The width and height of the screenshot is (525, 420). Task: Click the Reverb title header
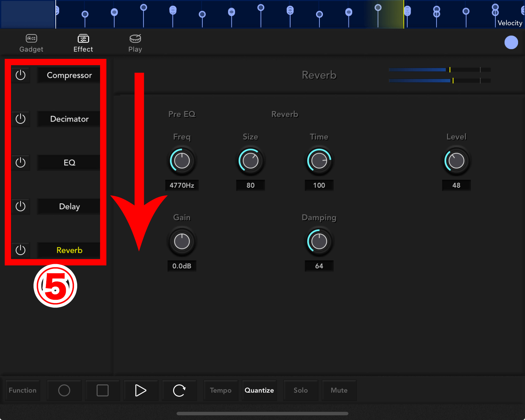click(319, 75)
